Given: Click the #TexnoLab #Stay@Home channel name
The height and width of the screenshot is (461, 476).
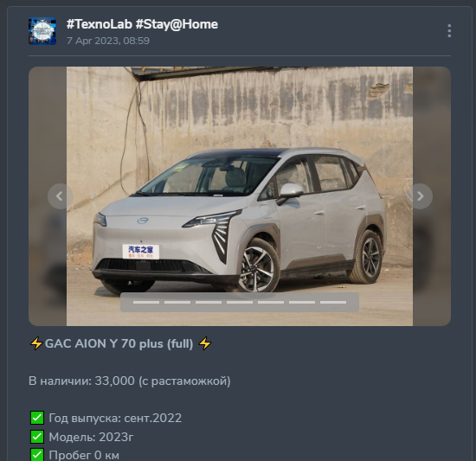Looking at the screenshot, I should (x=142, y=24).
